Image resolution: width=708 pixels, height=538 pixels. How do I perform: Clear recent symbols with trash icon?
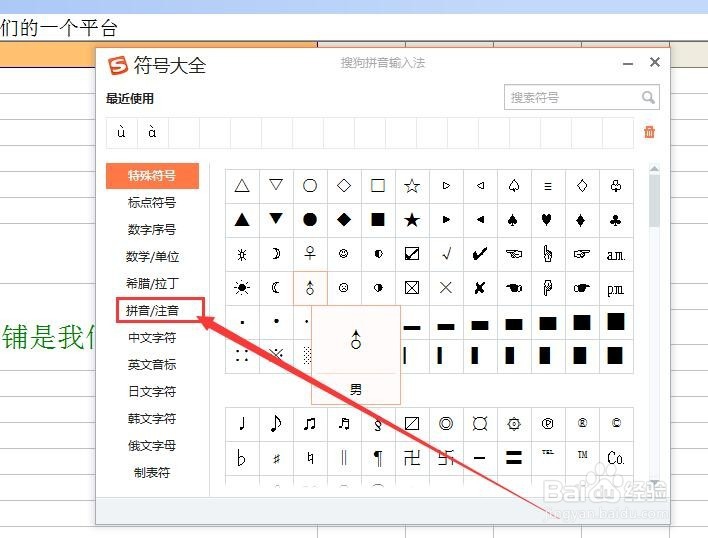click(x=649, y=132)
